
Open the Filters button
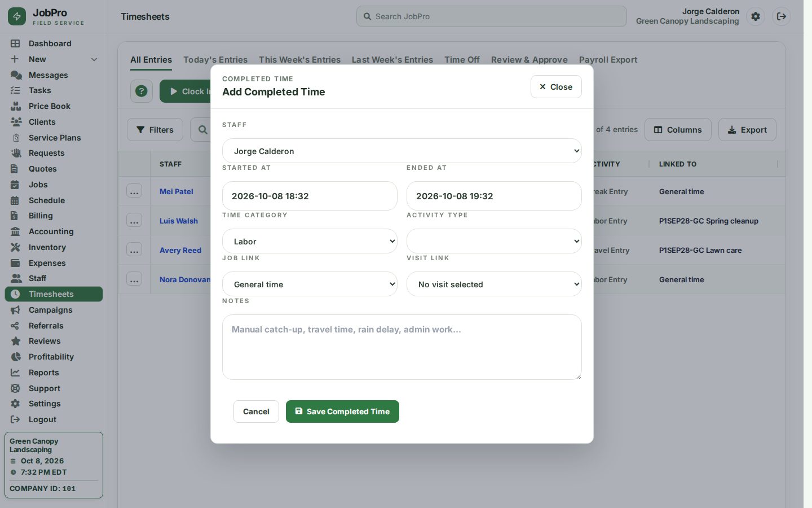155,130
